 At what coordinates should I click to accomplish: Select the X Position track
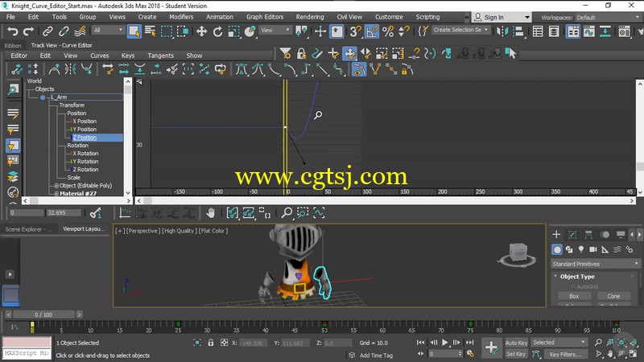pos(85,121)
